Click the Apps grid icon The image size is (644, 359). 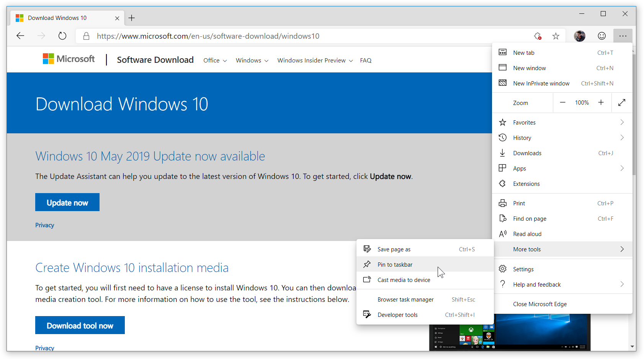[x=503, y=168]
